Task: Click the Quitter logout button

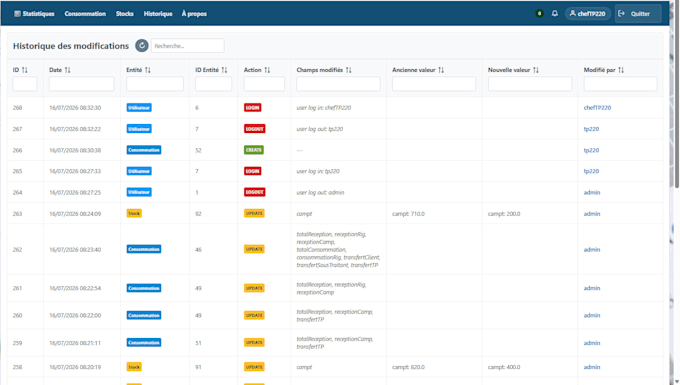Action: 638,14
